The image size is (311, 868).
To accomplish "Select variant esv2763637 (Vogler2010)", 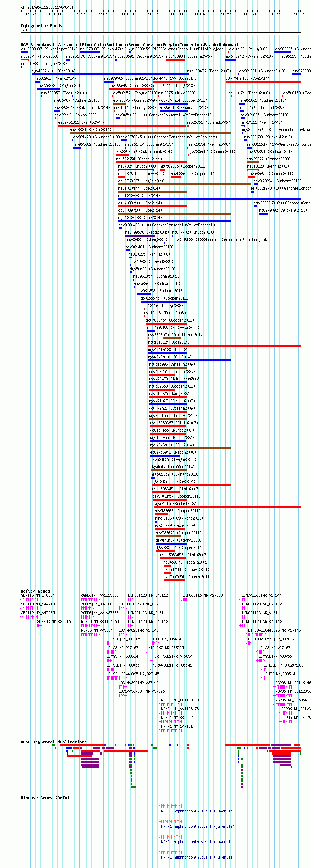I will [142, 181].
